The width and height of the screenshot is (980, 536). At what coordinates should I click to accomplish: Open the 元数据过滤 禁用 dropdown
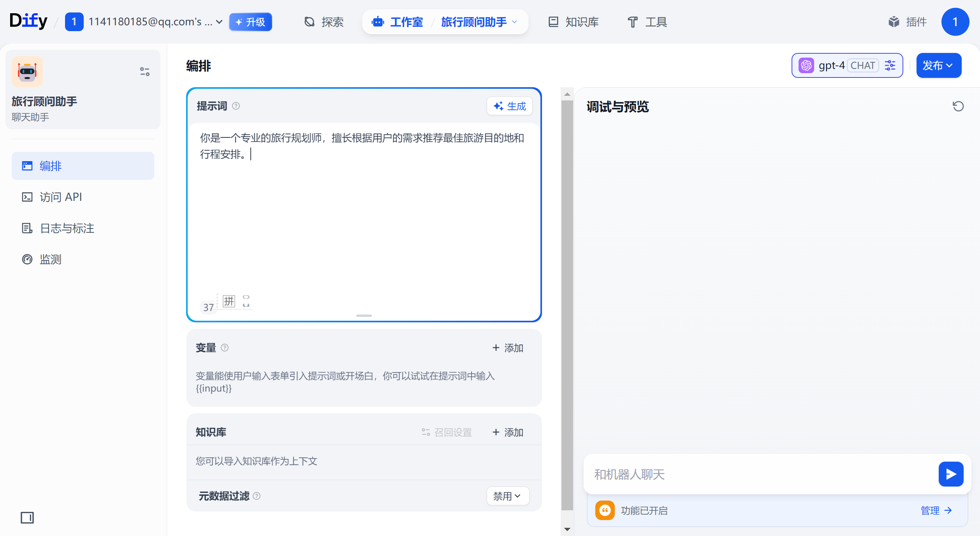(x=507, y=496)
